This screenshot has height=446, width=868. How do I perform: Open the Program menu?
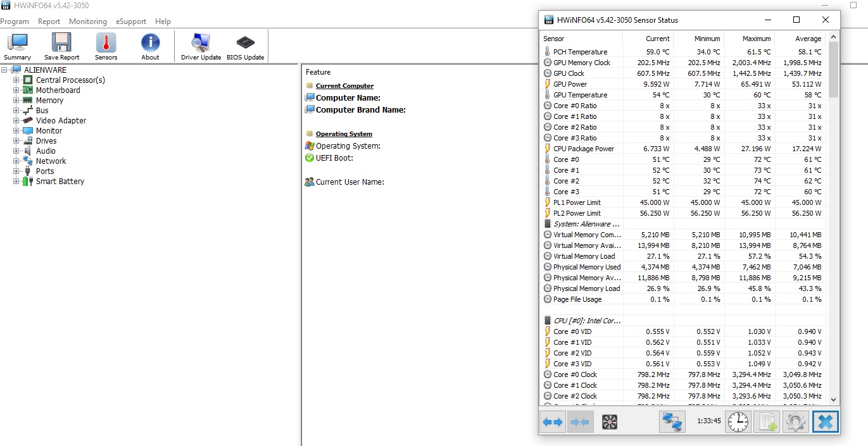point(14,22)
